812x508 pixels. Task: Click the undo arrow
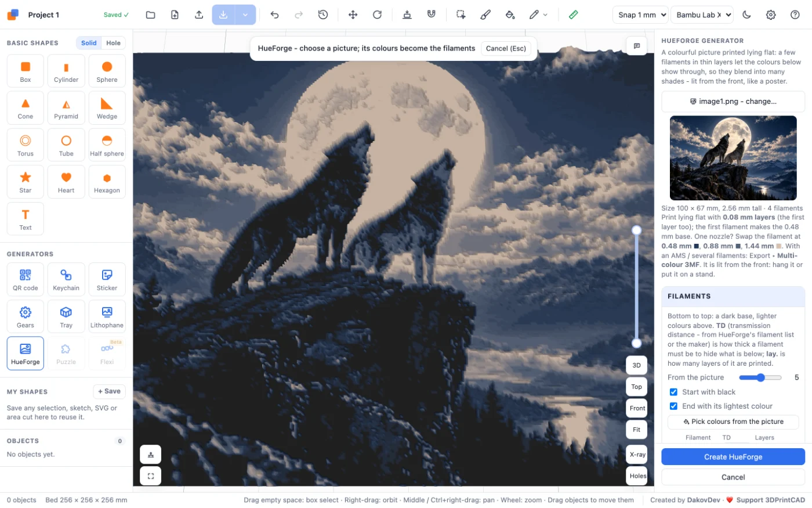pos(274,15)
